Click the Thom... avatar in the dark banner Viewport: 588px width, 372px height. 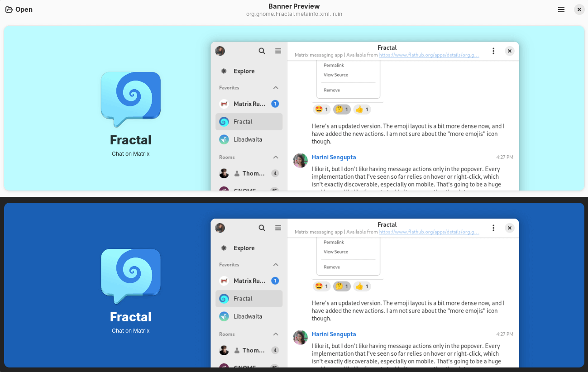224,350
